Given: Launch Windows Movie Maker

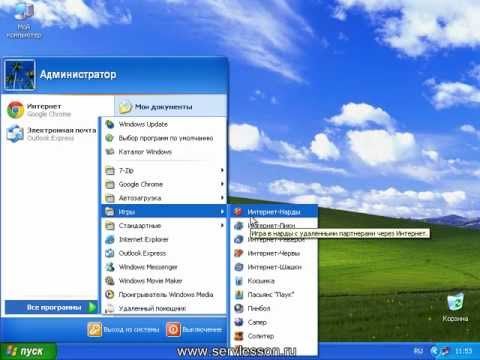Looking at the screenshot, I should (x=164, y=281).
